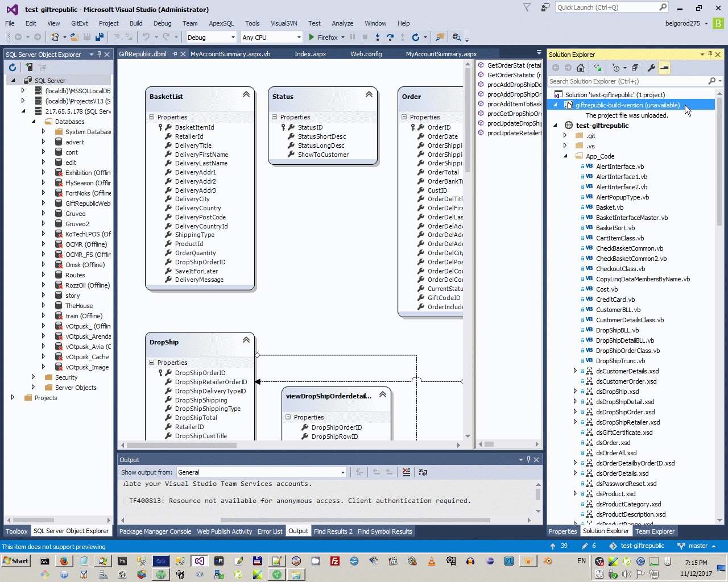Expand the Projects node in SQL tree
728x582 pixels.
point(13,397)
